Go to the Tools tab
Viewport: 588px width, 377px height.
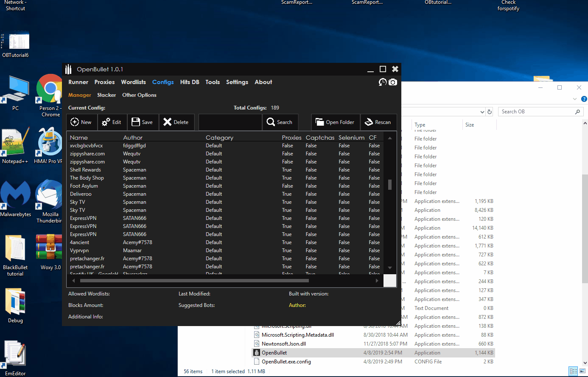coord(213,82)
